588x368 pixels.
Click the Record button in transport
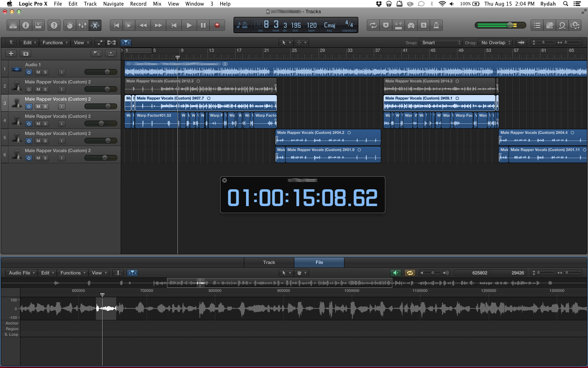217,26
